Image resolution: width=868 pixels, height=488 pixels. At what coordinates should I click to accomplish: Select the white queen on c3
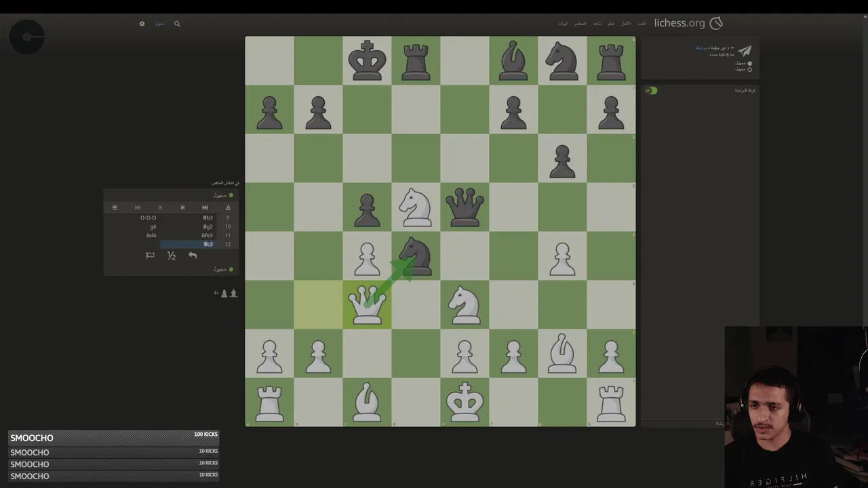tap(367, 305)
